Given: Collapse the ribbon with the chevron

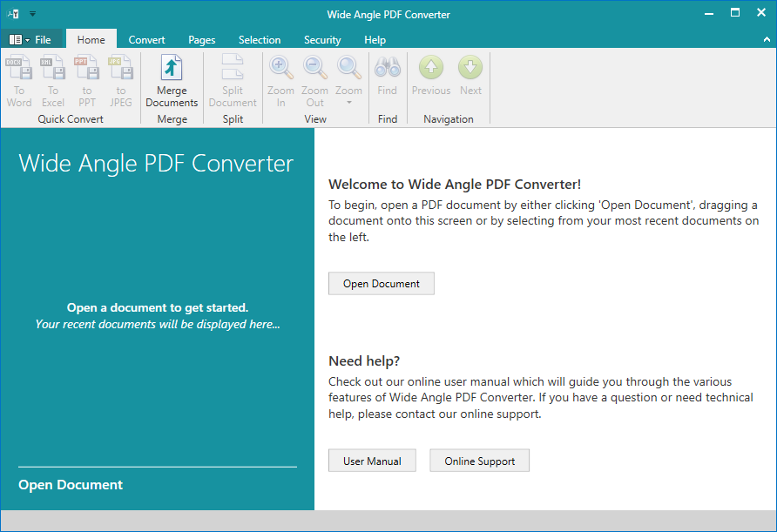Looking at the screenshot, I should (x=767, y=40).
